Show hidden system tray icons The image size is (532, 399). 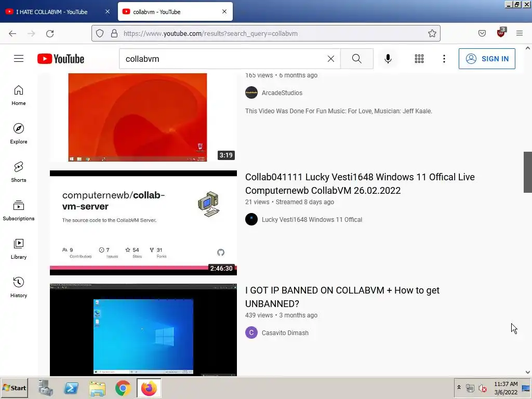[x=459, y=388]
